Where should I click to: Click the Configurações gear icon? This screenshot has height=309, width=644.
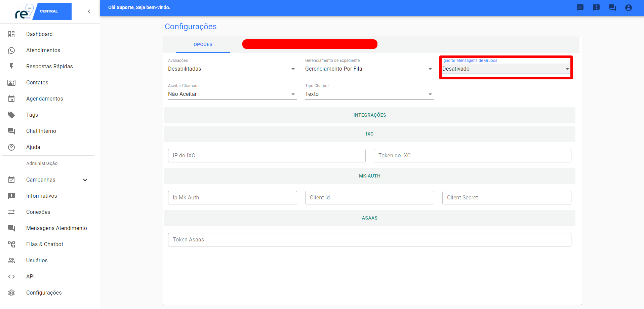[11, 293]
